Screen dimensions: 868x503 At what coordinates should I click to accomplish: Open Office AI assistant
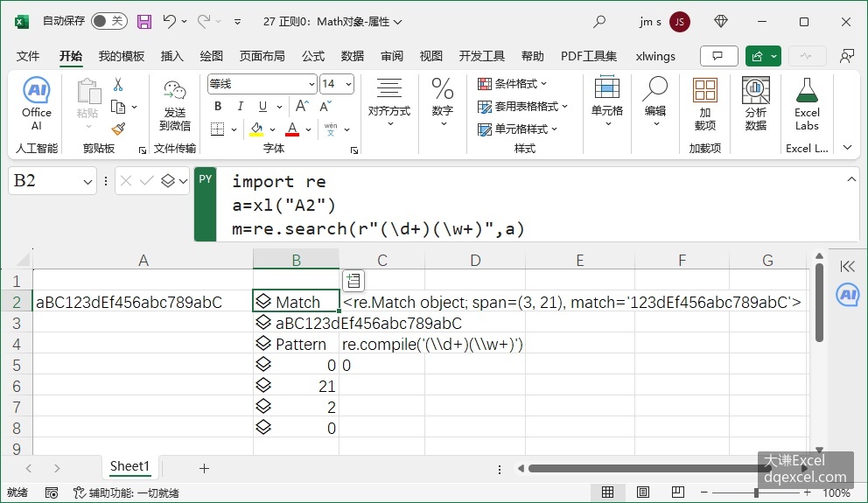(37, 104)
